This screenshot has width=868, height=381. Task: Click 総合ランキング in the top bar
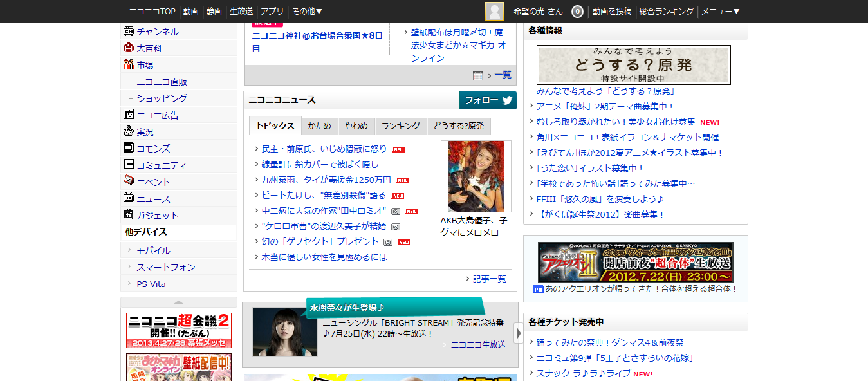667,12
